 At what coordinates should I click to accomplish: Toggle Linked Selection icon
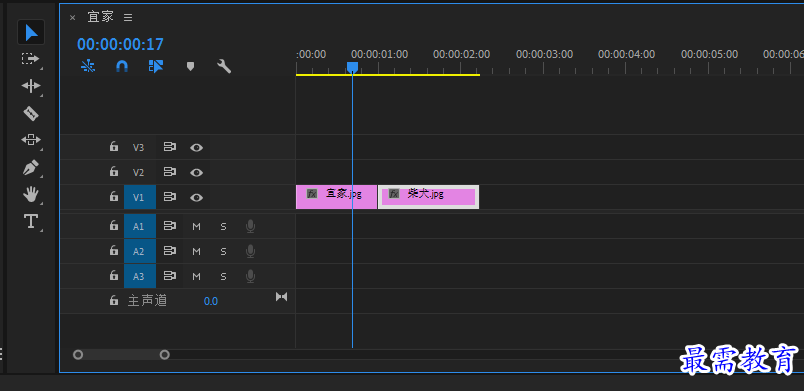pyautogui.click(x=156, y=66)
